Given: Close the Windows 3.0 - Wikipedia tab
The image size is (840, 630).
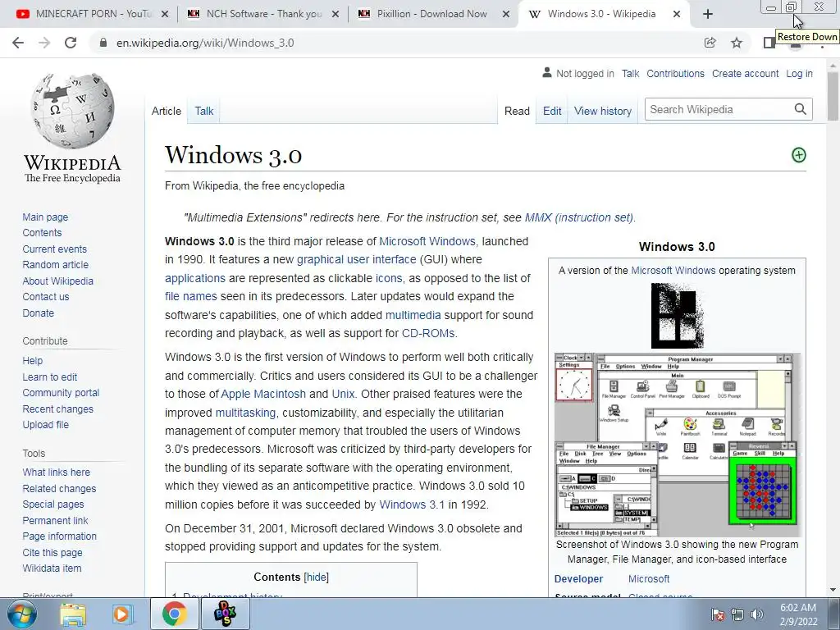Looking at the screenshot, I should click(x=677, y=14).
